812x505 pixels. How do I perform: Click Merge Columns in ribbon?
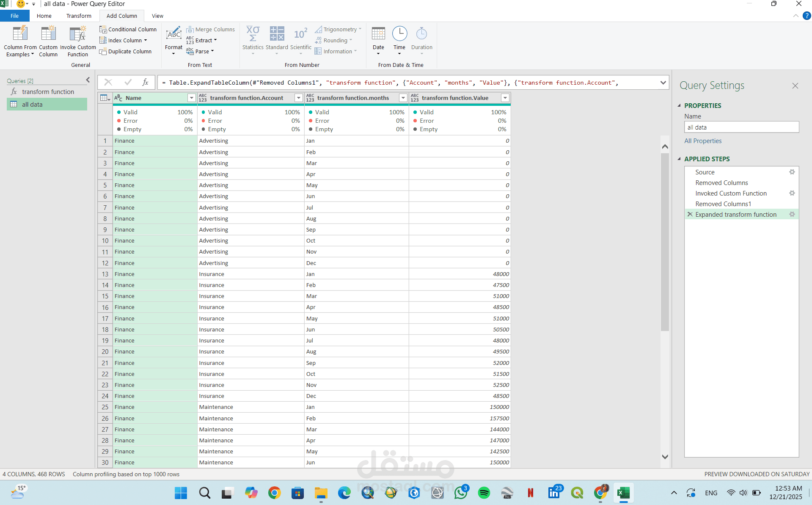[210, 29]
